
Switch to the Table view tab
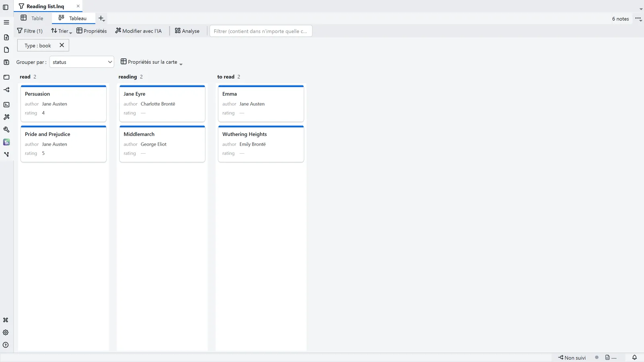32,18
